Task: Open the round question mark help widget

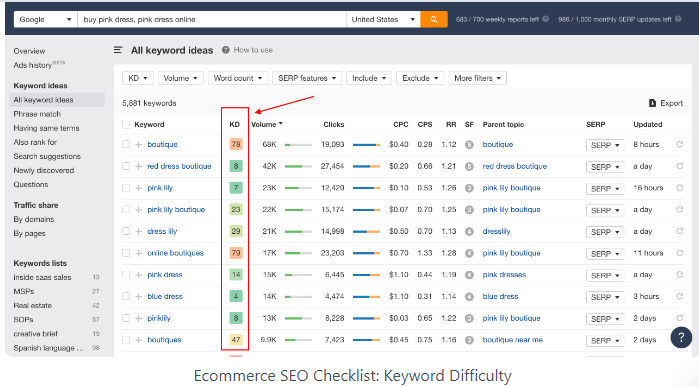Action: point(681,338)
